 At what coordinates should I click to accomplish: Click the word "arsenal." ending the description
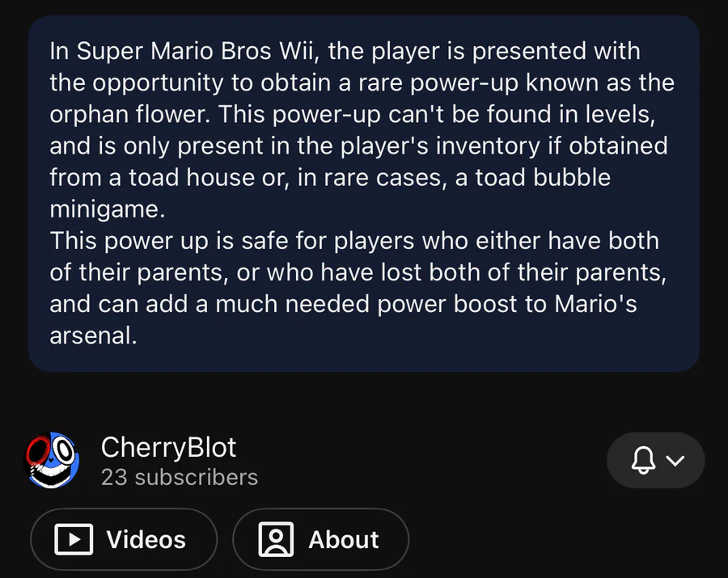pyautogui.click(x=93, y=335)
